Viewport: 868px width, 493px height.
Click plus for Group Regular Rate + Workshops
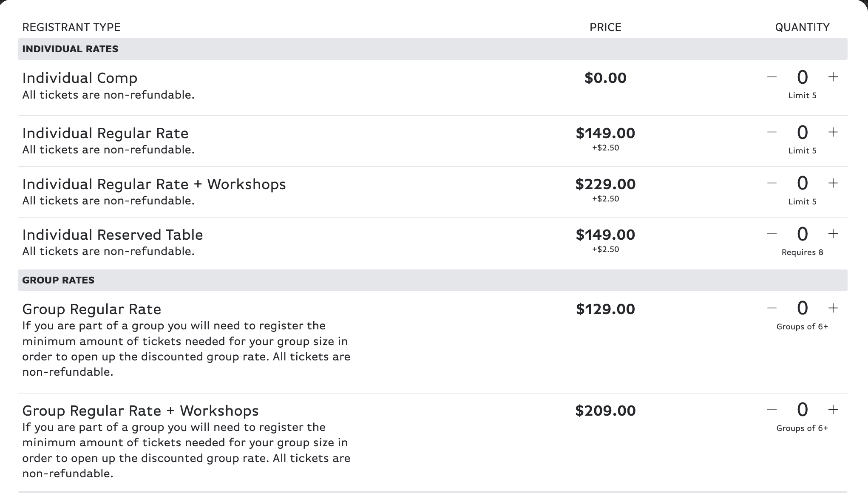click(x=833, y=410)
